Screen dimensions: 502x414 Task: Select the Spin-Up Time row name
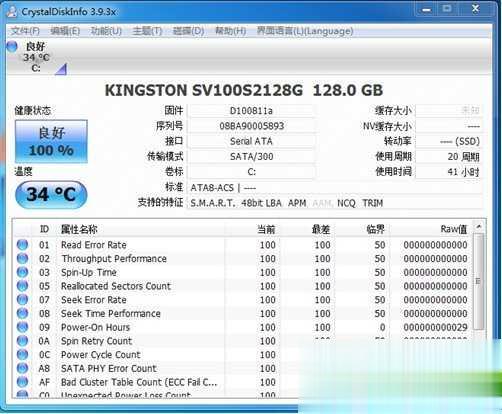[89, 272]
